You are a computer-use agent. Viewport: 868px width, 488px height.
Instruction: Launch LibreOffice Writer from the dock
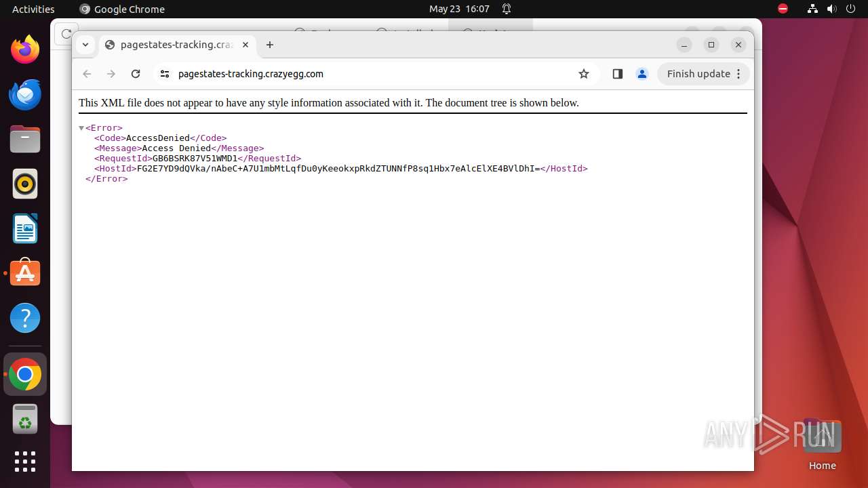[x=25, y=228]
